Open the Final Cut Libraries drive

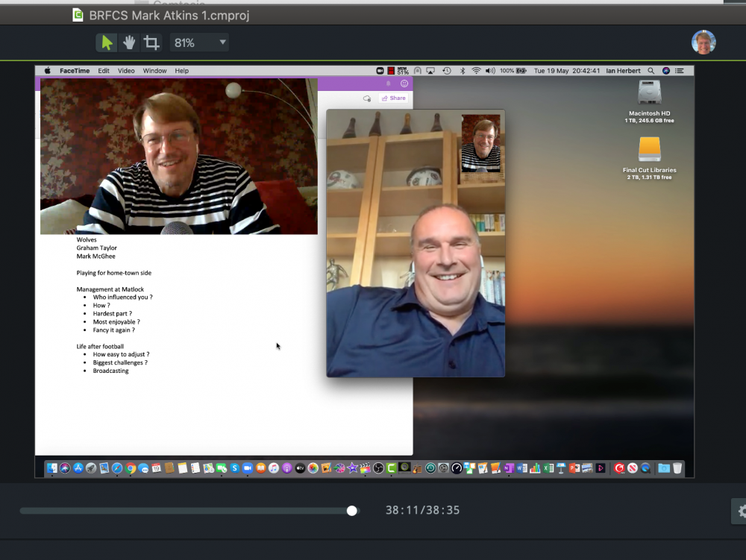point(650,158)
